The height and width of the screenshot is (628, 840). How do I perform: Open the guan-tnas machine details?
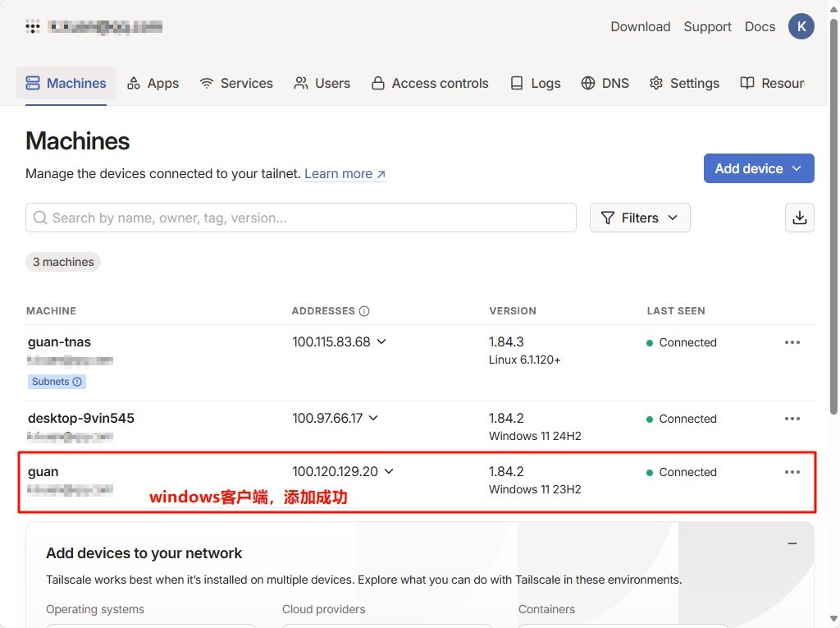59,342
